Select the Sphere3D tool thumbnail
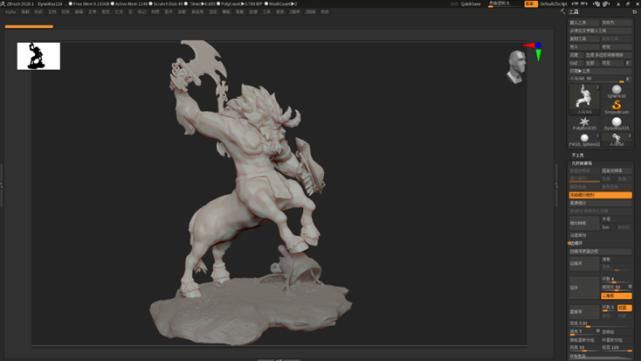The image size is (641, 361). tap(616, 91)
